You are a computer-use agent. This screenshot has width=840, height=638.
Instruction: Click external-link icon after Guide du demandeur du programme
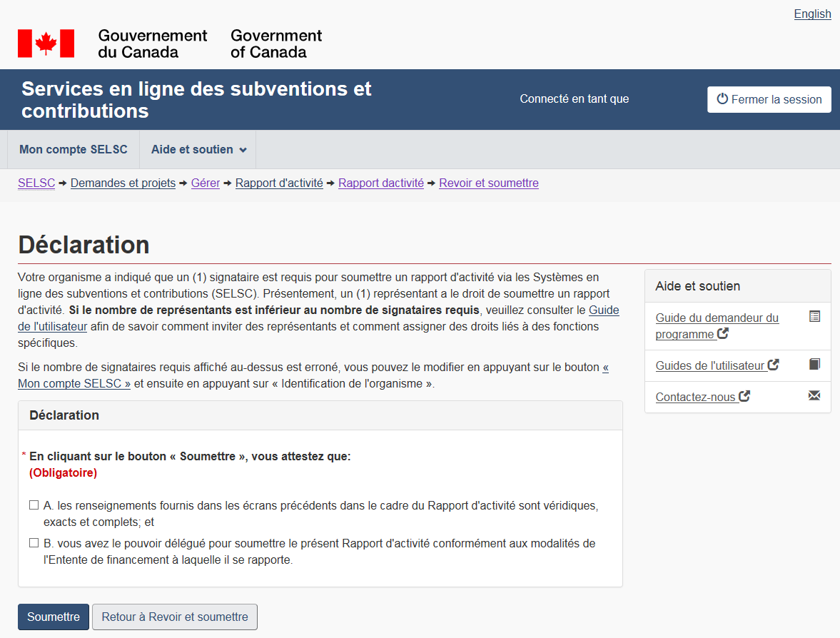pos(723,333)
